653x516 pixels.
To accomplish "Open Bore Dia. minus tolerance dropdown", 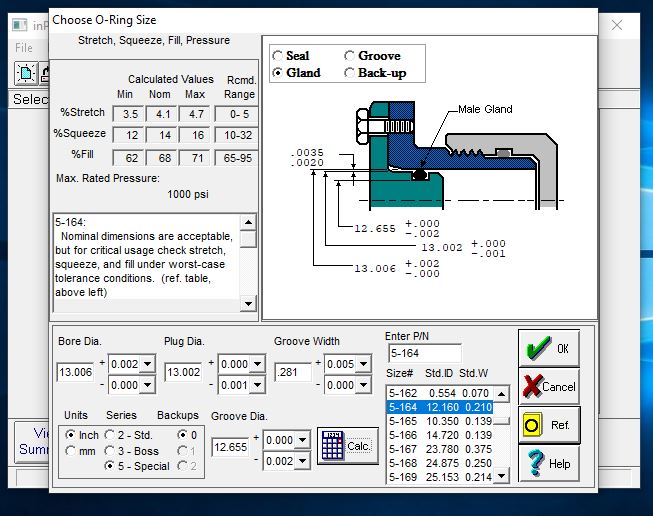I will (x=147, y=385).
